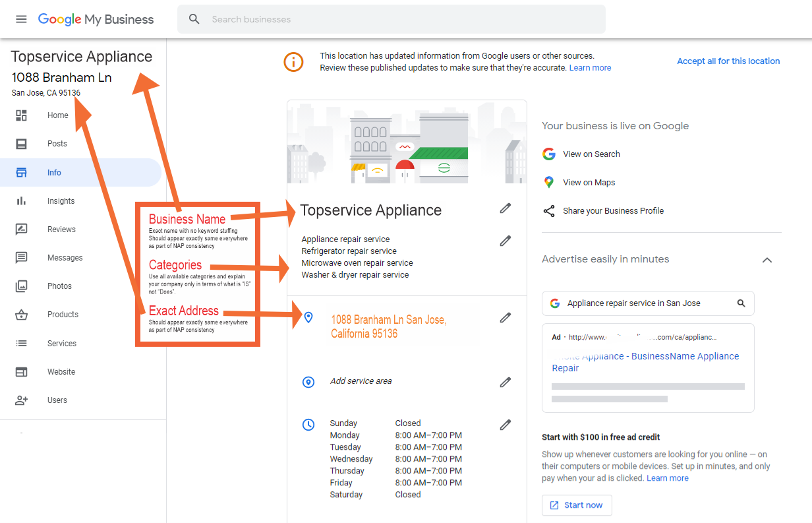Image resolution: width=812 pixels, height=523 pixels.
Task: Click the Posts icon in sidebar
Action: [22, 144]
